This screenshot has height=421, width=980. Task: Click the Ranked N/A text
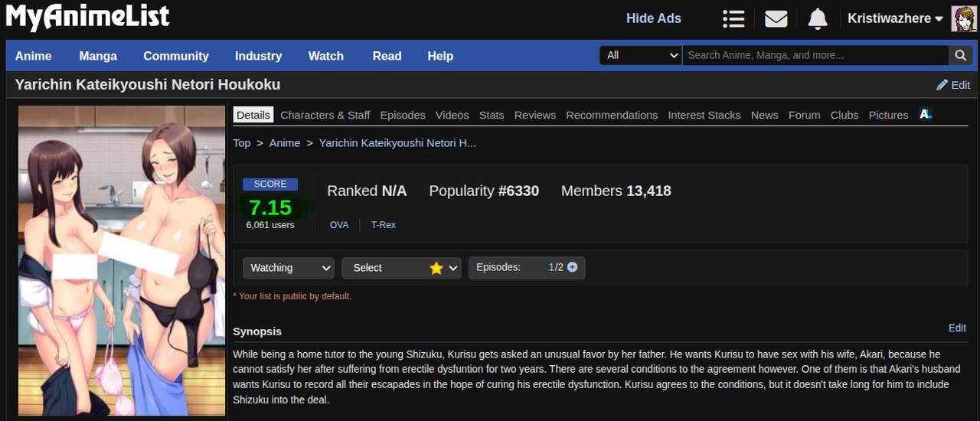click(367, 191)
